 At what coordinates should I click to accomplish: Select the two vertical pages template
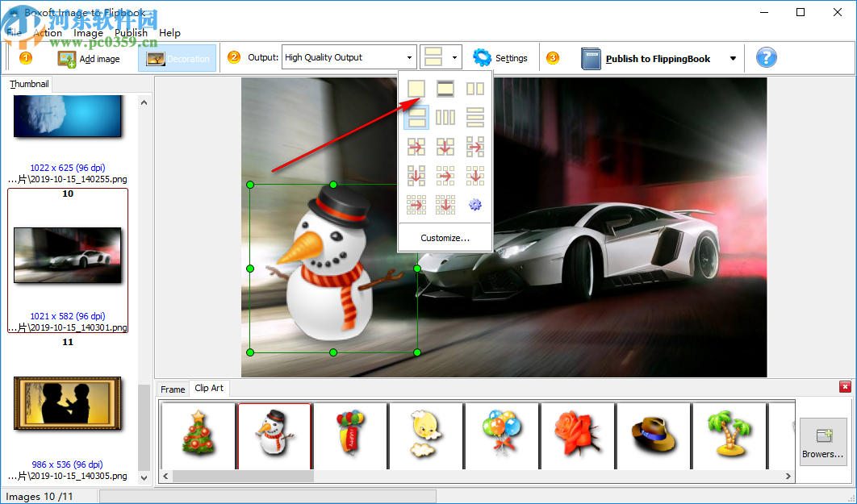coord(474,89)
